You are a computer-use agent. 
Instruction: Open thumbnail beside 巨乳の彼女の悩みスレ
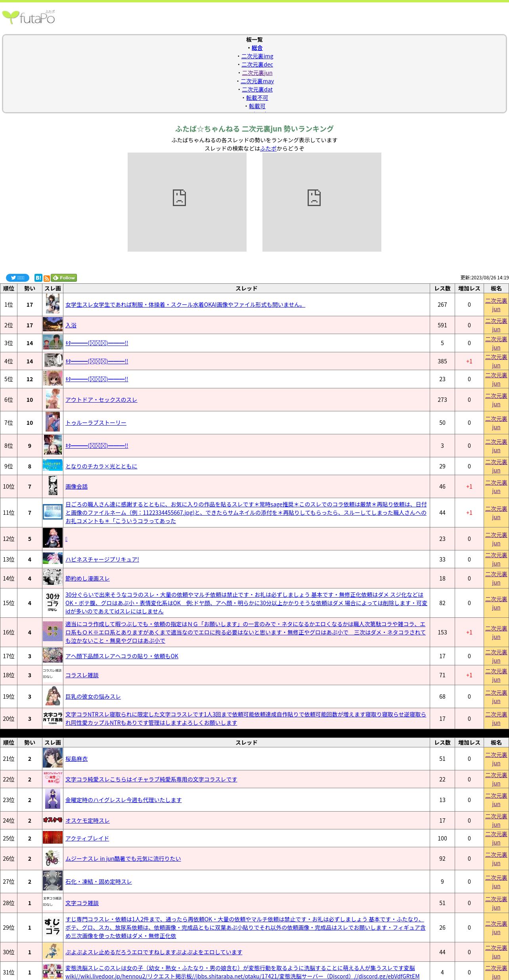point(53,696)
